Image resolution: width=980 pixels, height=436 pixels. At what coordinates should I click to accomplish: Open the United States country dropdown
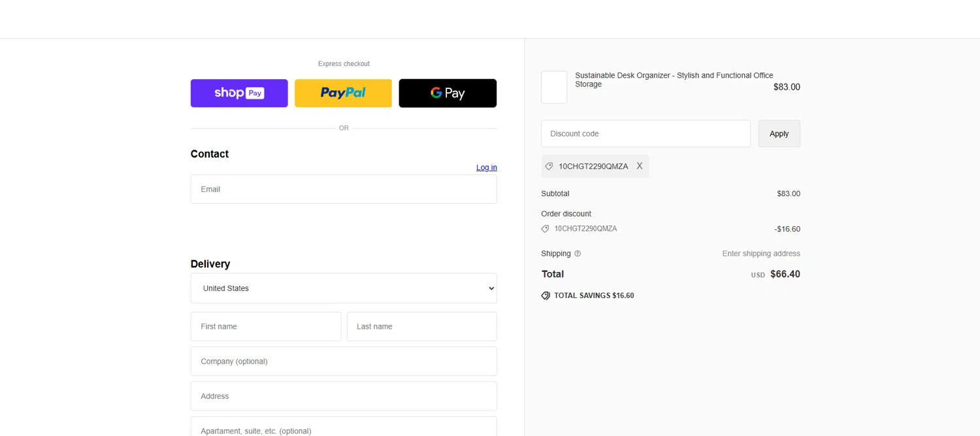tap(344, 288)
